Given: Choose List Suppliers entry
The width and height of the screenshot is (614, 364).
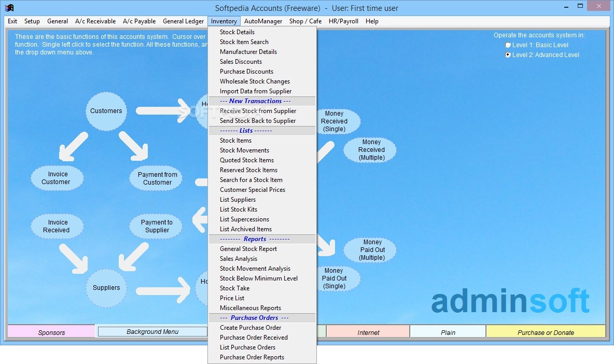Looking at the screenshot, I should click(x=262, y=200).
